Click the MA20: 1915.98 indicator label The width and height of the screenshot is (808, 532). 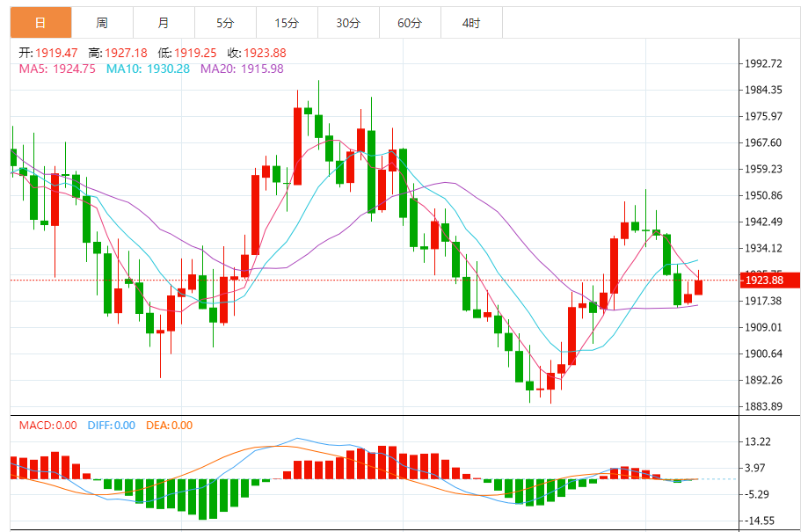(x=242, y=69)
